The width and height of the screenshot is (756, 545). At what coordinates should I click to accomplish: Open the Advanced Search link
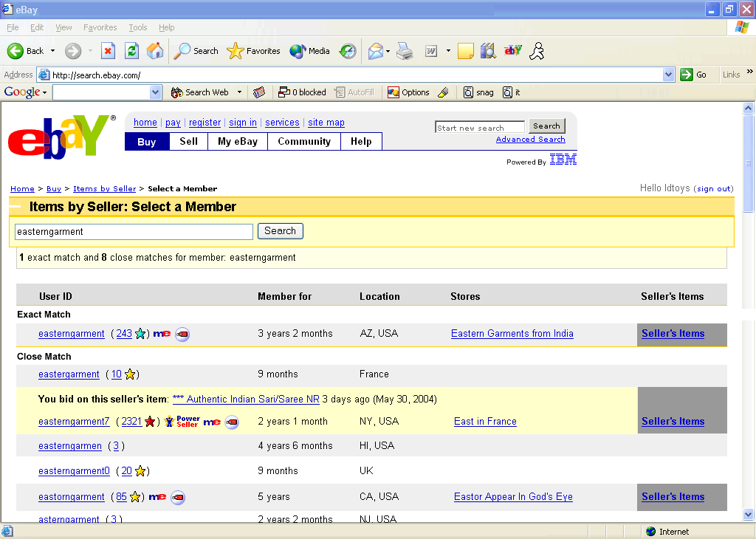click(530, 140)
